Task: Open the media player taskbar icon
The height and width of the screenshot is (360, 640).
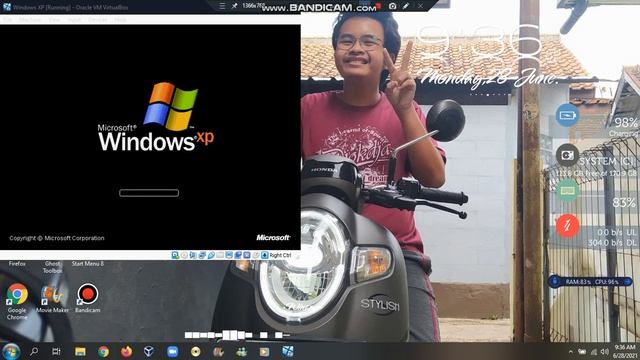Action: 264,351
